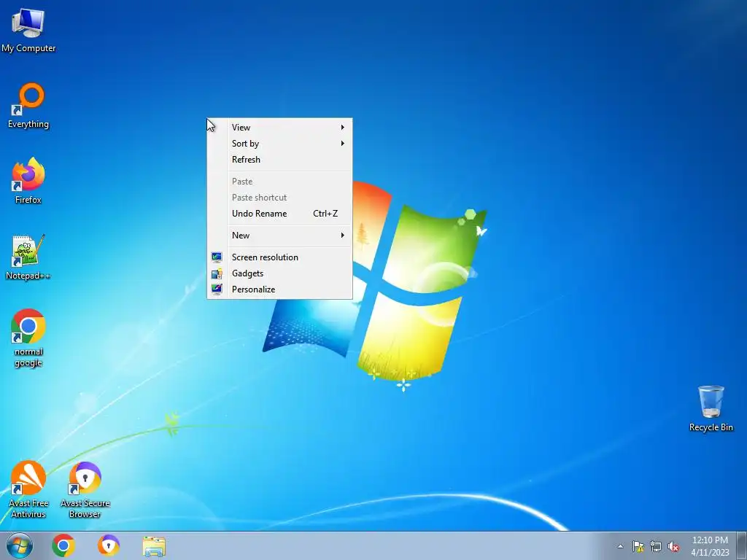Select the Everything shortcut icon
The image size is (747, 560).
(28, 106)
